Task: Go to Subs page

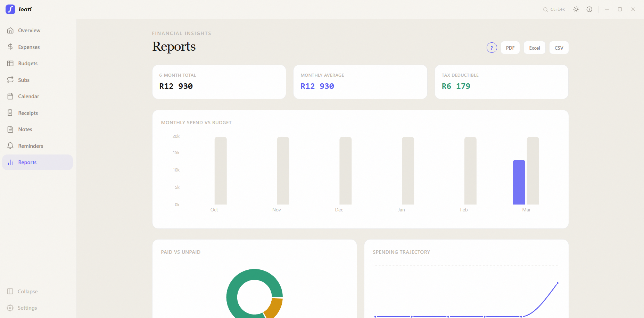Action: click(38, 80)
